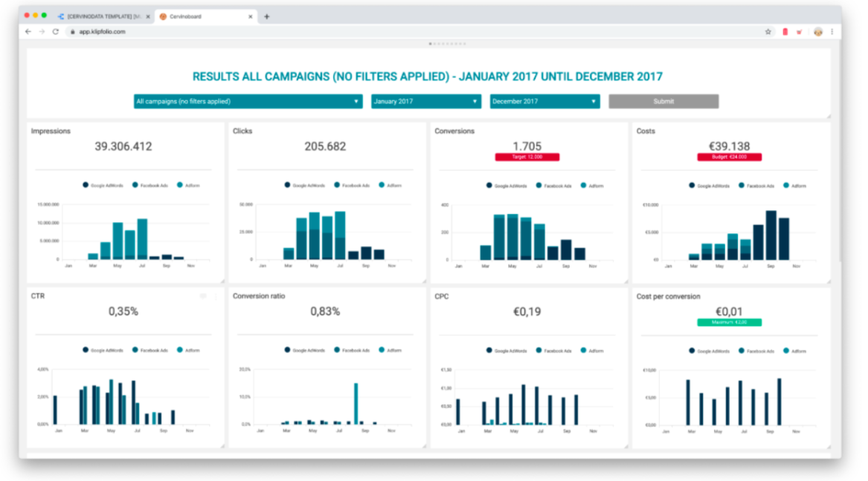Click the comment icon on CTR widget
Screen dimensions: 868x481
202,296
